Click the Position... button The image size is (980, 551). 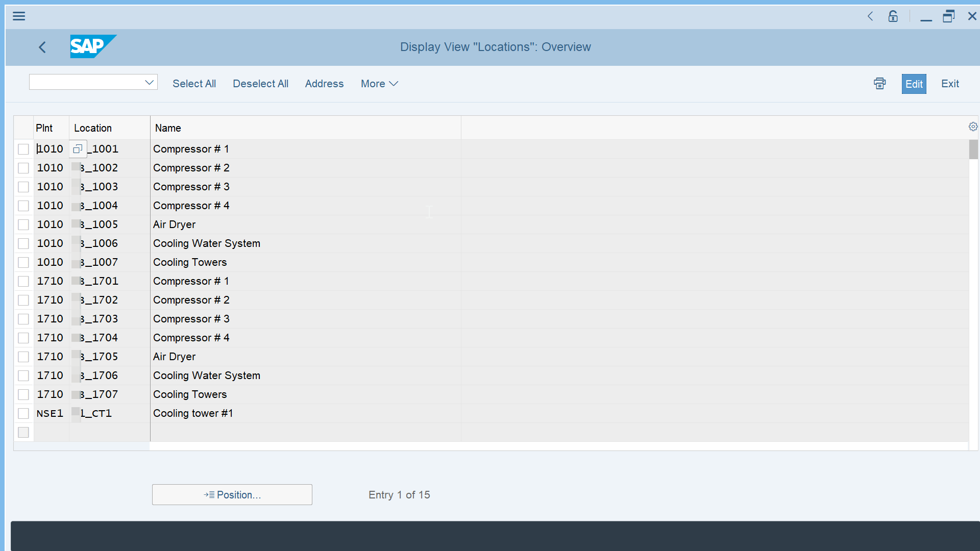(x=232, y=494)
